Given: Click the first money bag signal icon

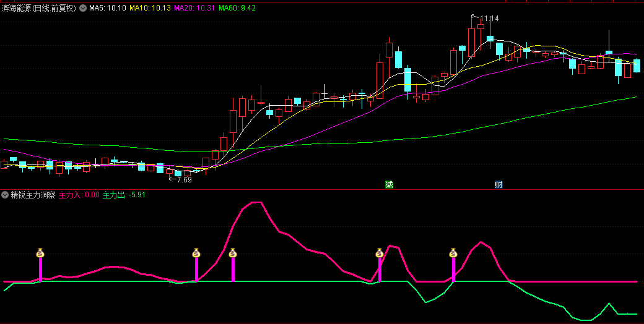Looking at the screenshot, I should point(40,252).
